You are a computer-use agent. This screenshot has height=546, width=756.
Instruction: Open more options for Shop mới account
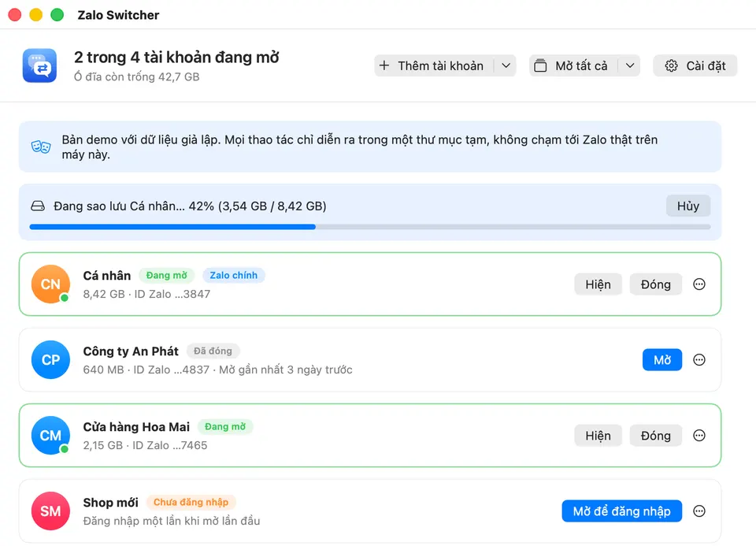[x=699, y=511]
